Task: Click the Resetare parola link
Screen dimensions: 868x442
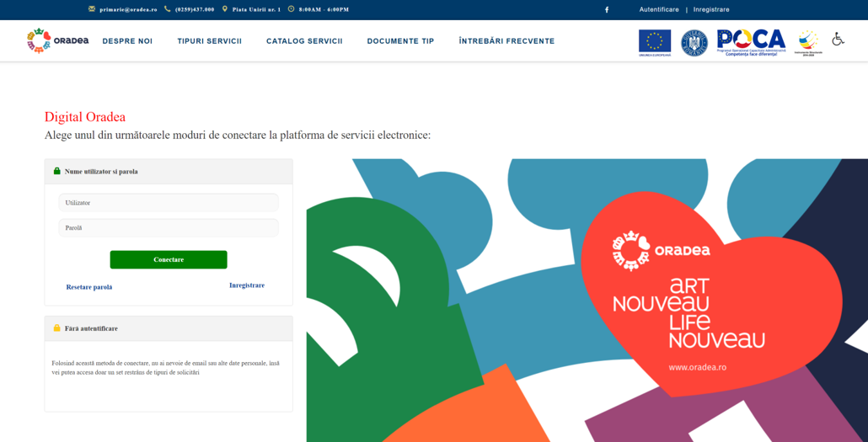Action: [89, 287]
